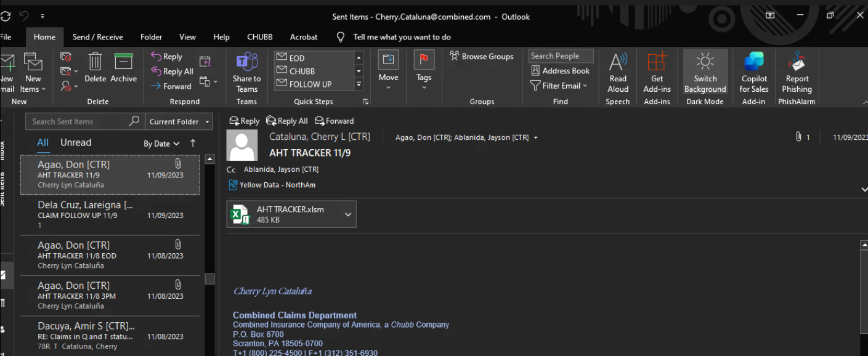
Task: Click Reply in the ribbon Respond group
Action: [x=167, y=56]
